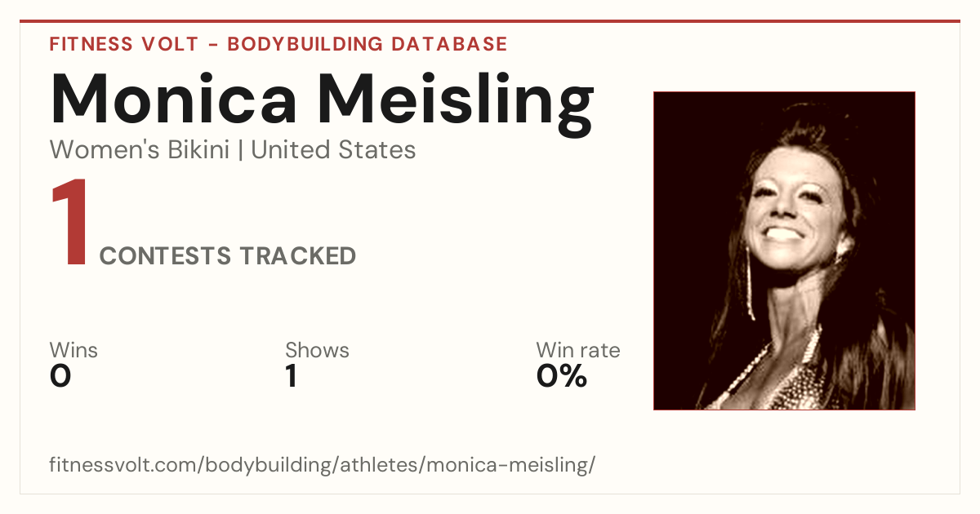This screenshot has height=514, width=980.
Task: Click the dash between VOLT and BODYBUILDING
Action: pos(212,45)
